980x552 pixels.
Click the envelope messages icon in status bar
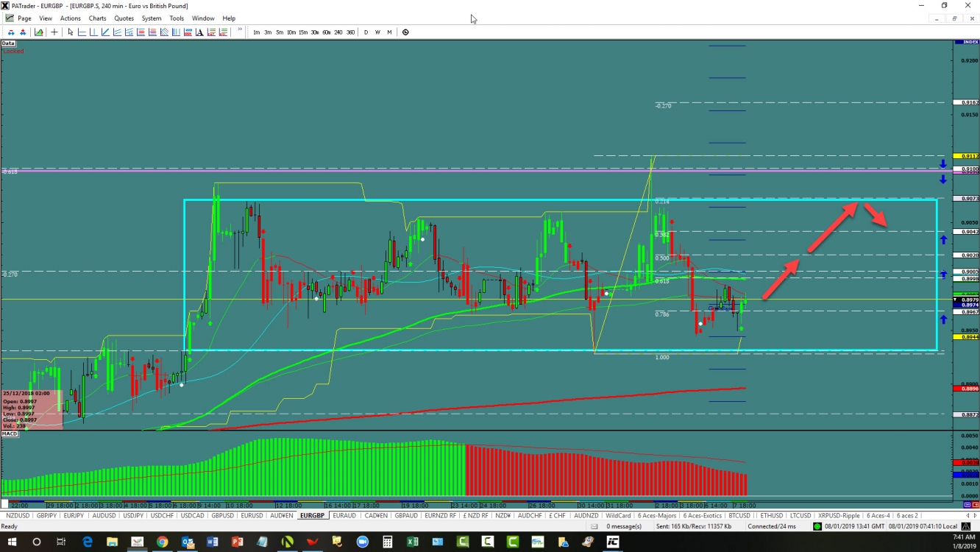[x=594, y=526]
